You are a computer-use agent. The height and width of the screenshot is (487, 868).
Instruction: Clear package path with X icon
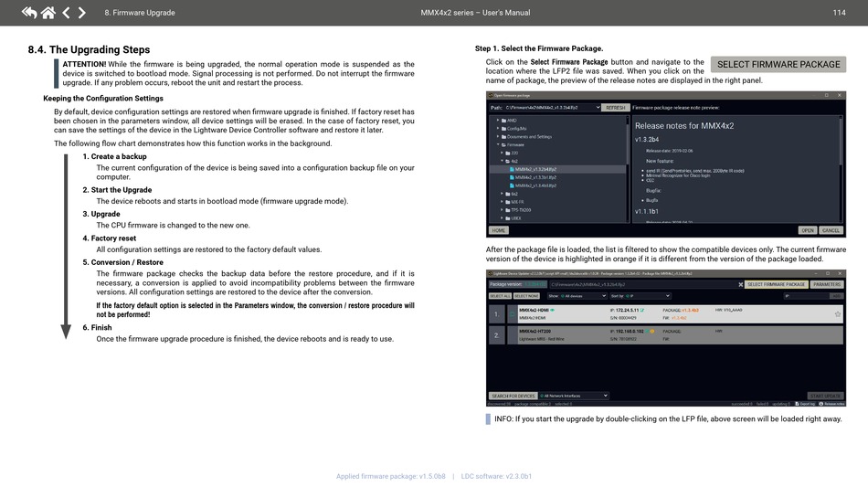click(741, 284)
